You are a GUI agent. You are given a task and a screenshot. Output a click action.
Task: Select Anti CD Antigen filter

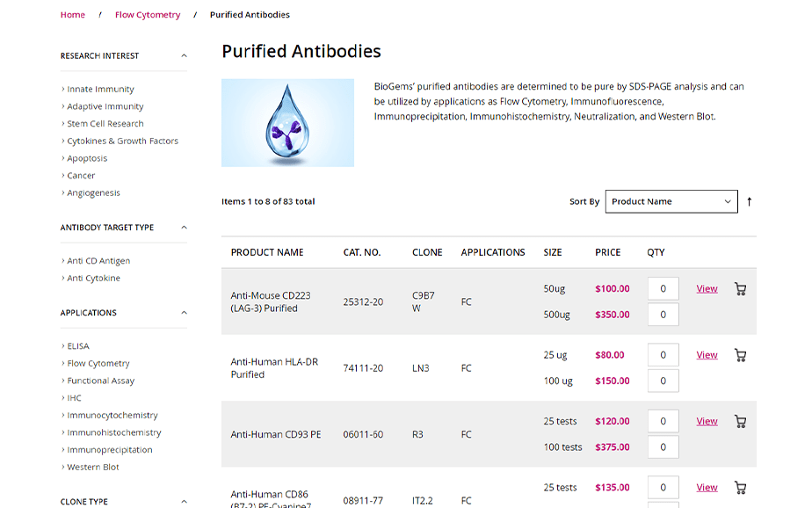[x=98, y=261]
